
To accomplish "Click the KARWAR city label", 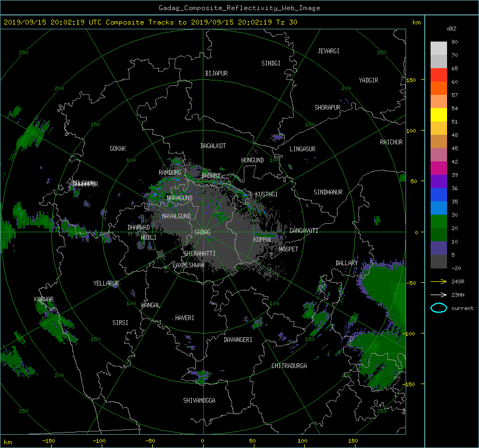I will [44, 299].
